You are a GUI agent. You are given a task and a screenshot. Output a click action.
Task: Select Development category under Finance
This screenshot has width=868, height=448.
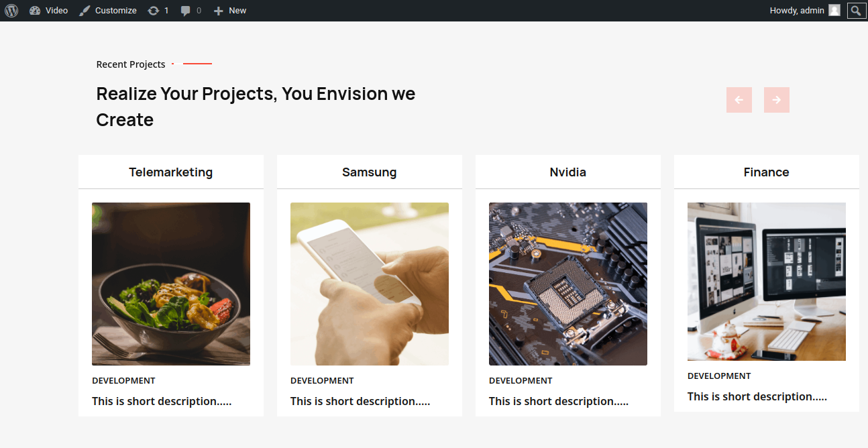pyautogui.click(x=719, y=376)
